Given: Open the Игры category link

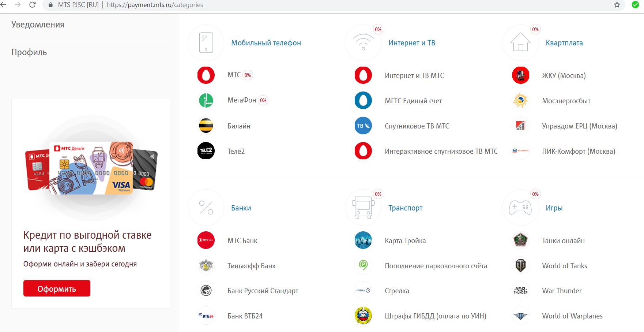Looking at the screenshot, I should (554, 208).
